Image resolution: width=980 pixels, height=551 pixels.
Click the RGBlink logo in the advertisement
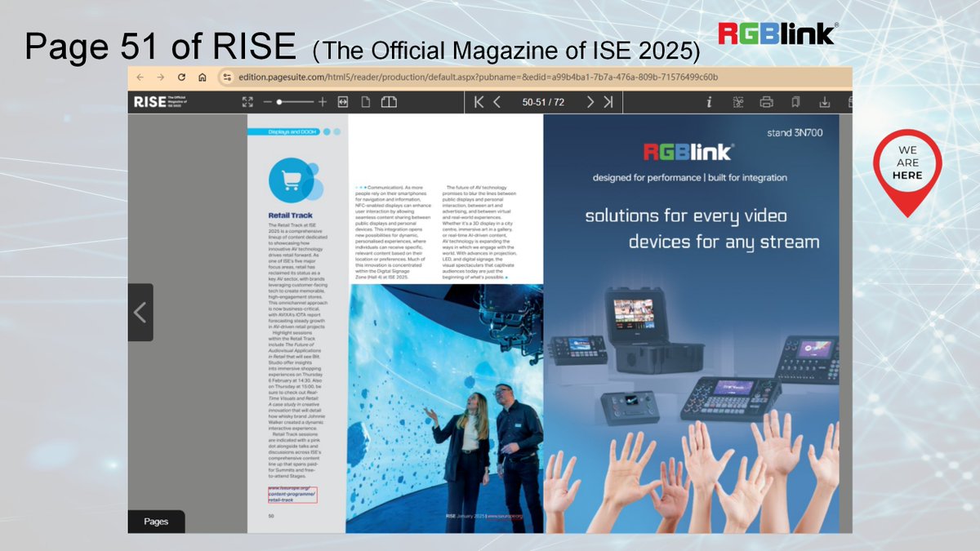click(688, 152)
